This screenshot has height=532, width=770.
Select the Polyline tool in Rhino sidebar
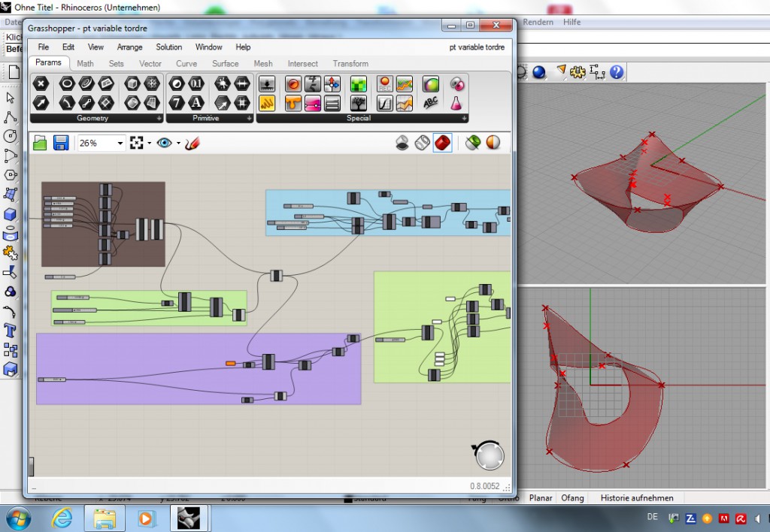click(x=10, y=117)
